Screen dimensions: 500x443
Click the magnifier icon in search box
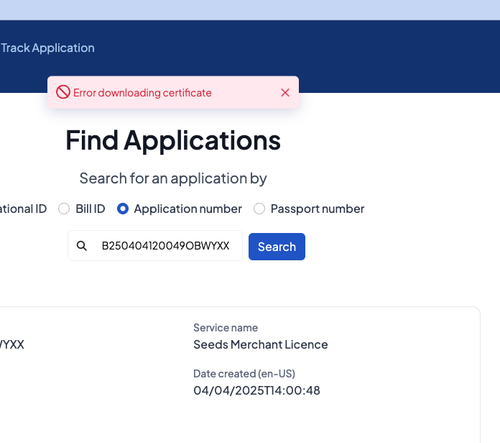[x=82, y=246]
